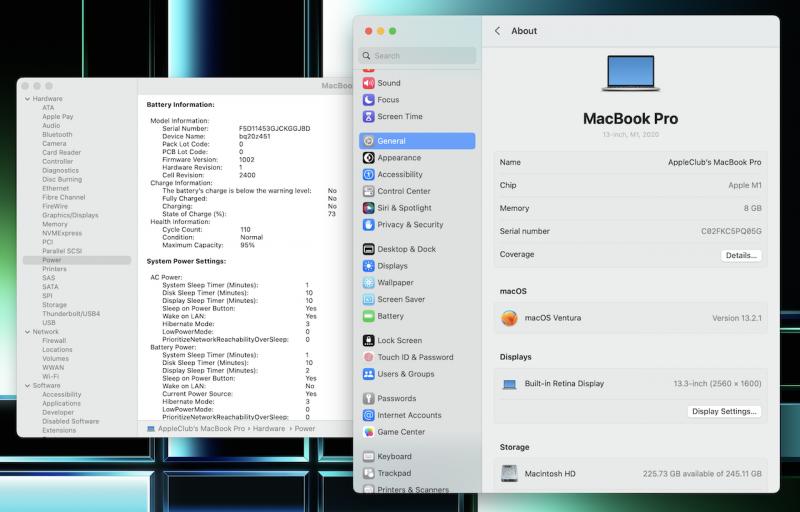
Task: Collapse the Hardware tree section
Action: coord(27,99)
